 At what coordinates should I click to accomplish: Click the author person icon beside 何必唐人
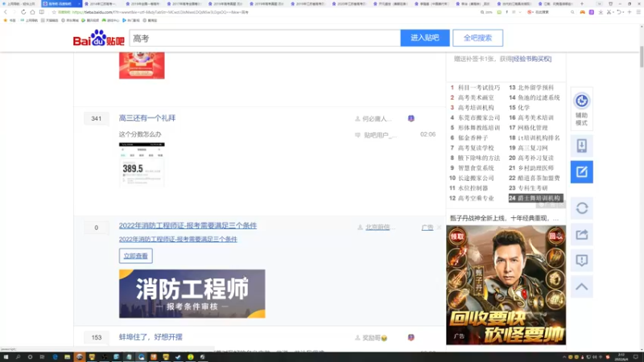point(357,118)
